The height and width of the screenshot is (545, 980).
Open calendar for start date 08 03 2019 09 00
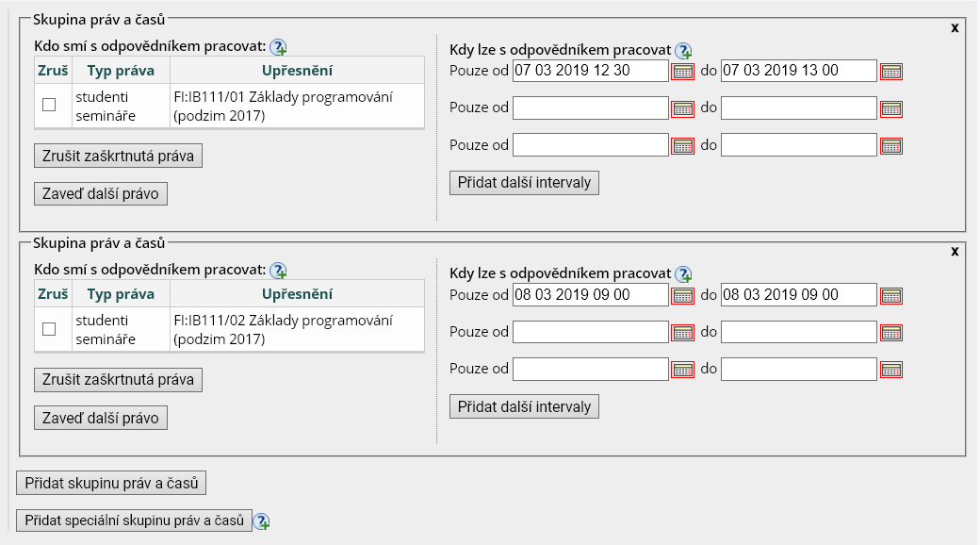[x=682, y=296]
